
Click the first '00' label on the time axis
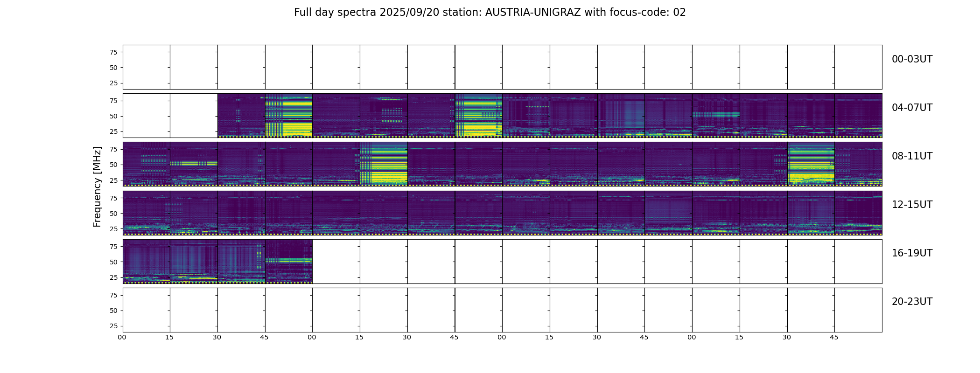click(122, 337)
